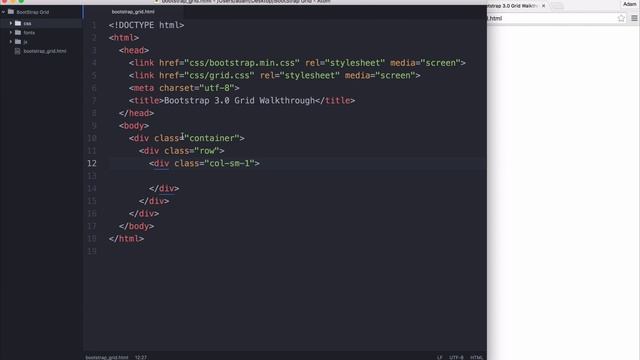Viewport: 640px width, 360px height.
Task: Collapse the Bootstrap Grid project root arrow
Action: pyautogui.click(x=3, y=12)
